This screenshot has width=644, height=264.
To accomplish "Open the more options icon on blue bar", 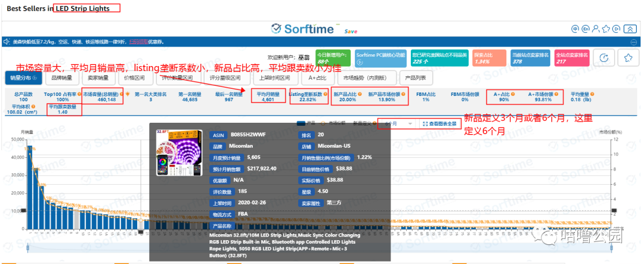I will (634, 42).
